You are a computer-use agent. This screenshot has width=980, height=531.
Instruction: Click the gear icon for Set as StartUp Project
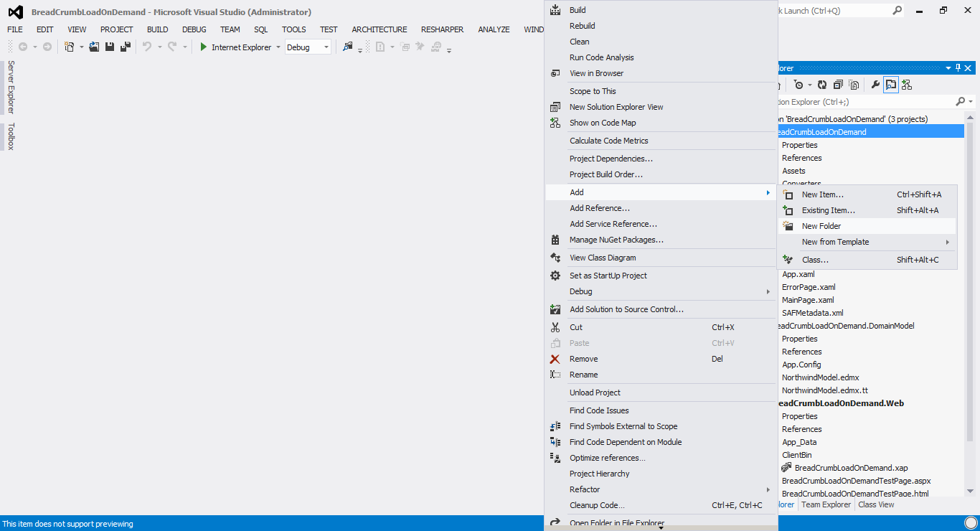[x=555, y=276]
